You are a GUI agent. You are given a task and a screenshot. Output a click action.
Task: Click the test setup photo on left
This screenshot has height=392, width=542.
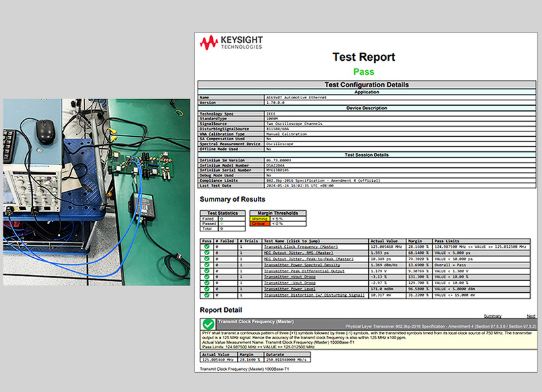point(96,192)
